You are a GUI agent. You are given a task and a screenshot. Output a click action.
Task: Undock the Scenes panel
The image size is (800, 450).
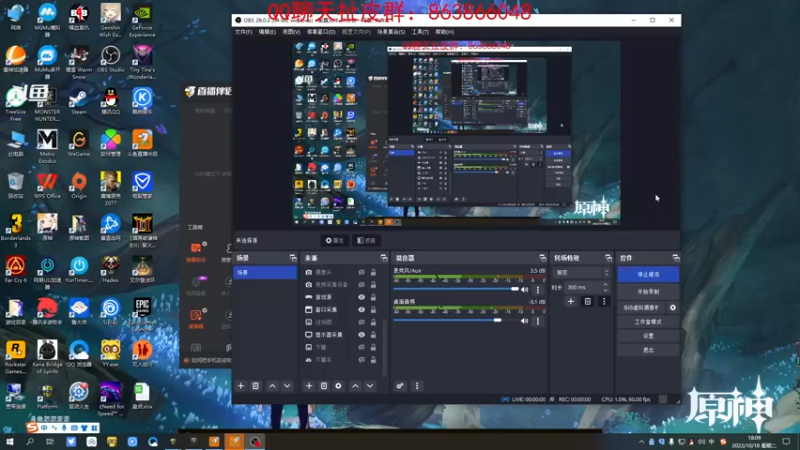[x=293, y=258]
